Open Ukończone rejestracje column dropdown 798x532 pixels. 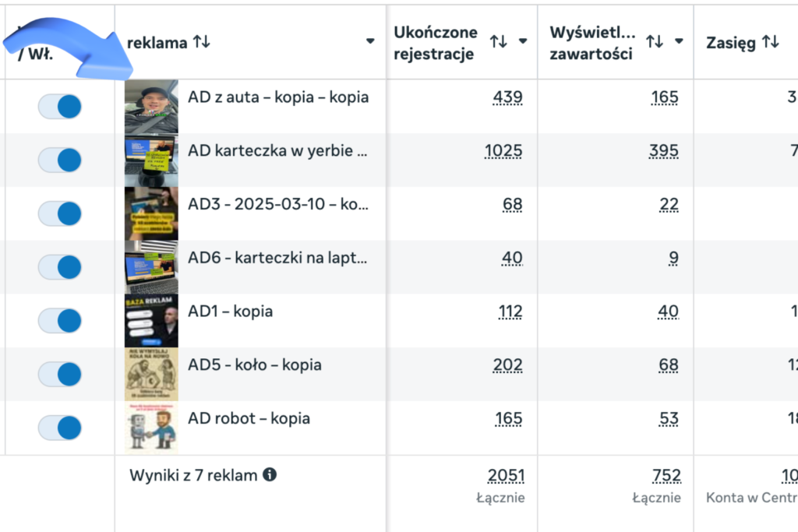[523, 41]
